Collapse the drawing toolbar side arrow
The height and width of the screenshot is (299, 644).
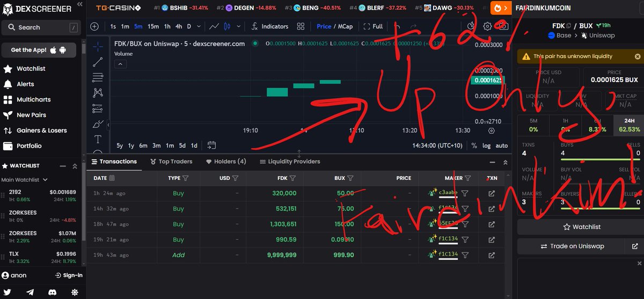[109, 125]
